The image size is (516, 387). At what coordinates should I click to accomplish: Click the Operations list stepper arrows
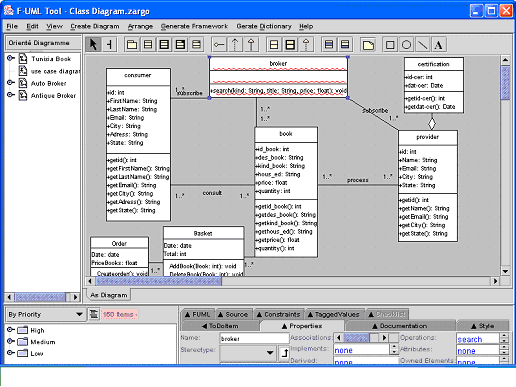click(x=505, y=338)
